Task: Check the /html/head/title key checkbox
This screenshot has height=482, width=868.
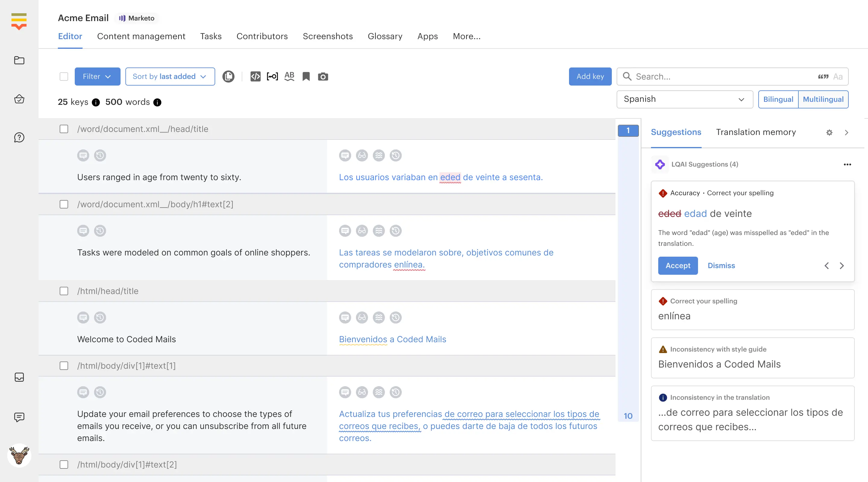Action: click(x=64, y=291)
